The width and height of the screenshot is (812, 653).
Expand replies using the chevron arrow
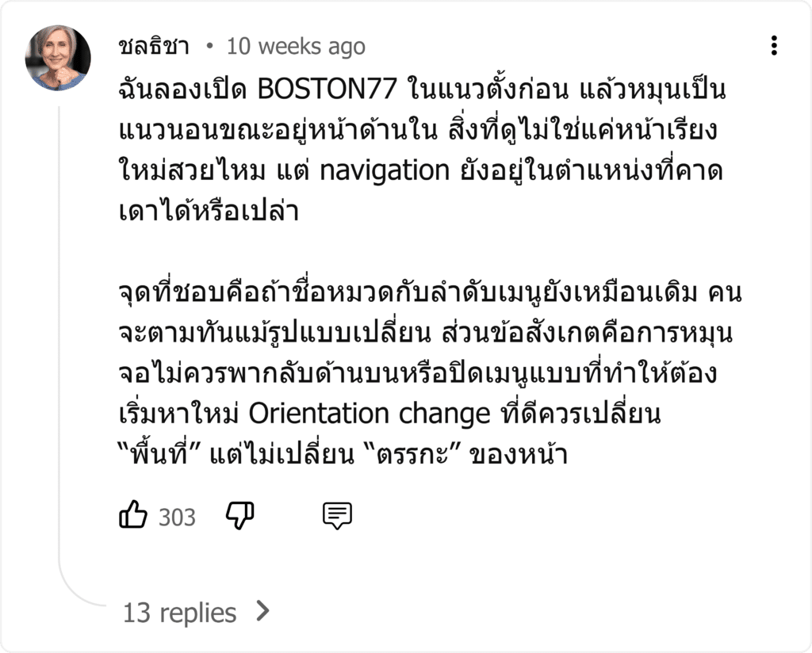[263, 612]
